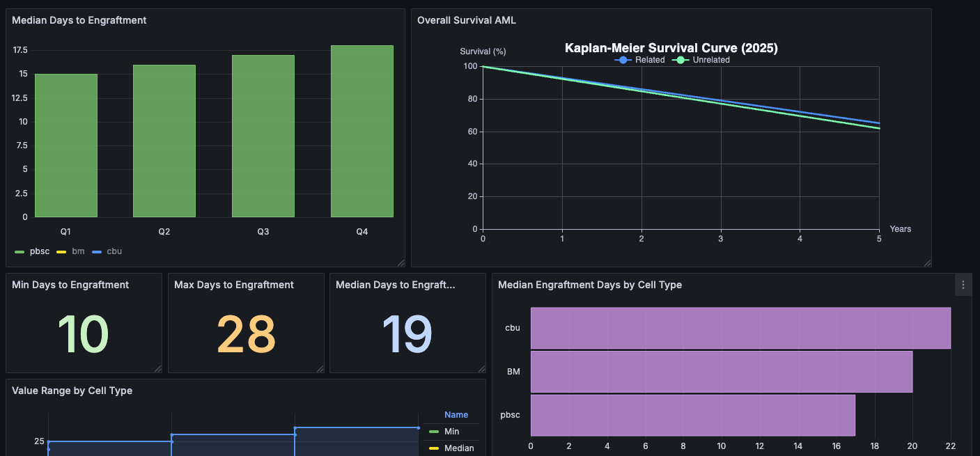Screen dimensions: 980x456
Task: Click the Overall Survival AML panel title
Action: [466, 20]
